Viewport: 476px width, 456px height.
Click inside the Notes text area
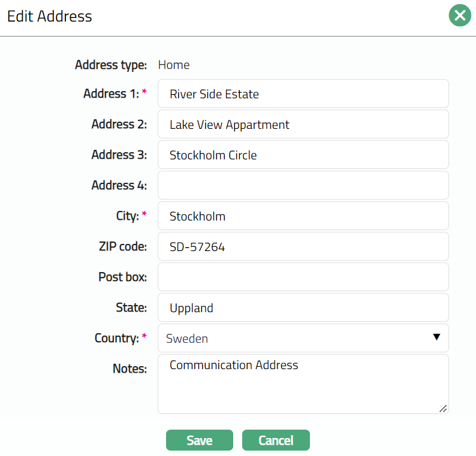click(x=303, y=386)
